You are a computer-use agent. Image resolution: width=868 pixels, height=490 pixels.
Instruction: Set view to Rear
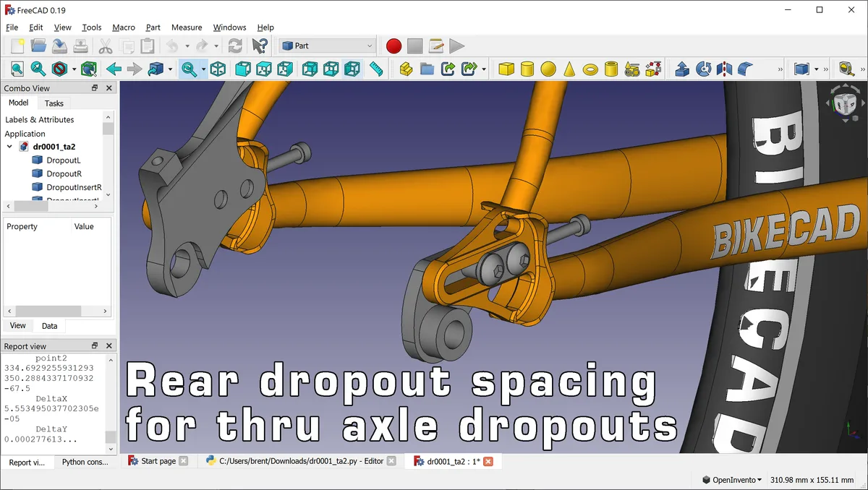coord(310,69)
